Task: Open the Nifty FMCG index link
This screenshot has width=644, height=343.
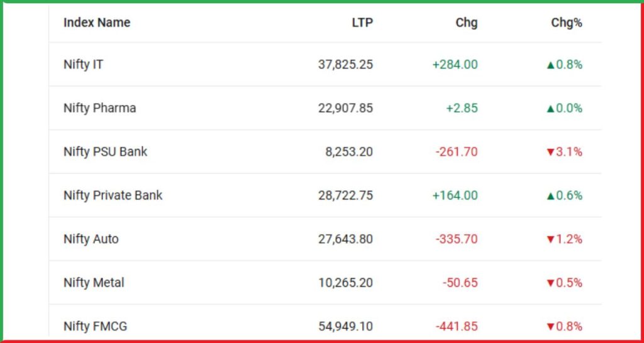Action: point(95,326)
